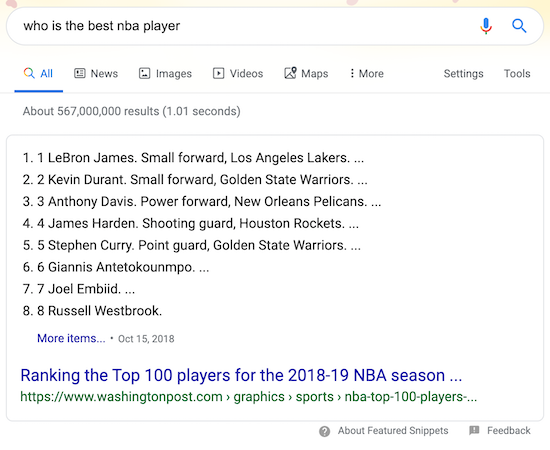Viewport: 550px width, 450px height.
Task: Click the Oct 15, 2018 date text
Action: [146, 339]
